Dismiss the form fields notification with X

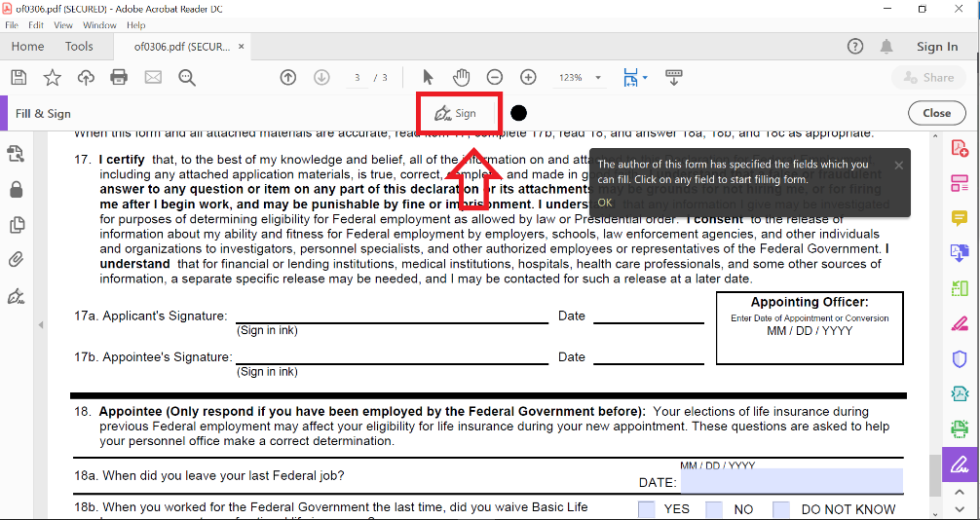click(x=898, y=165)
